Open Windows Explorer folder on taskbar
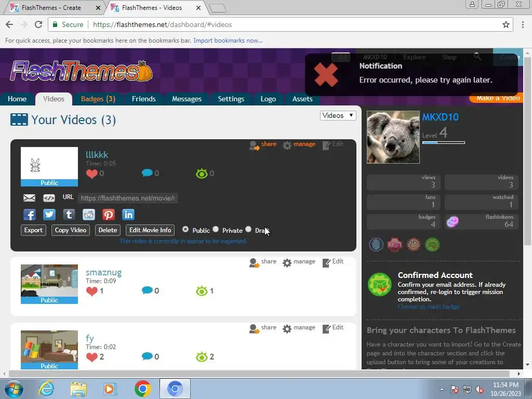Viewport: 532px width, 399px height. point(78,389)
